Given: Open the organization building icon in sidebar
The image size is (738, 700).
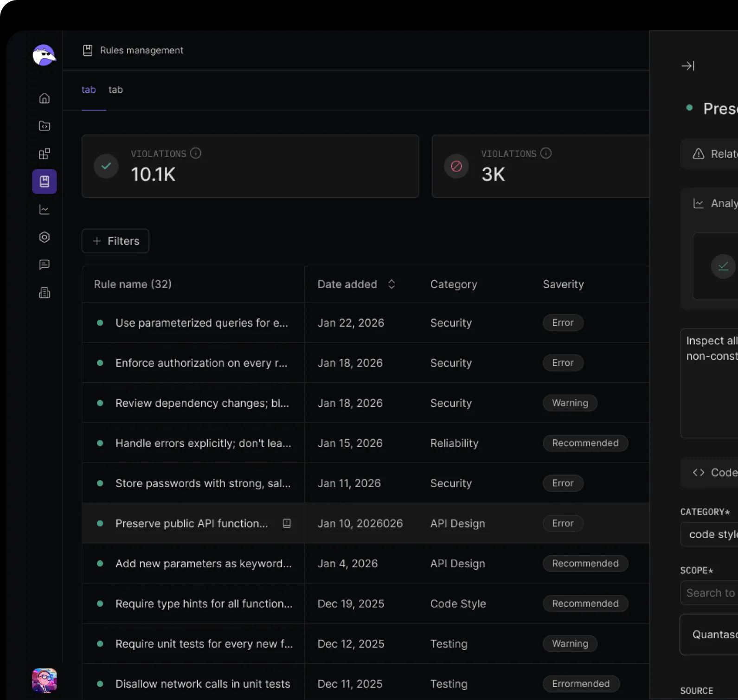Looking at the screenshot, I should point(45,293).
